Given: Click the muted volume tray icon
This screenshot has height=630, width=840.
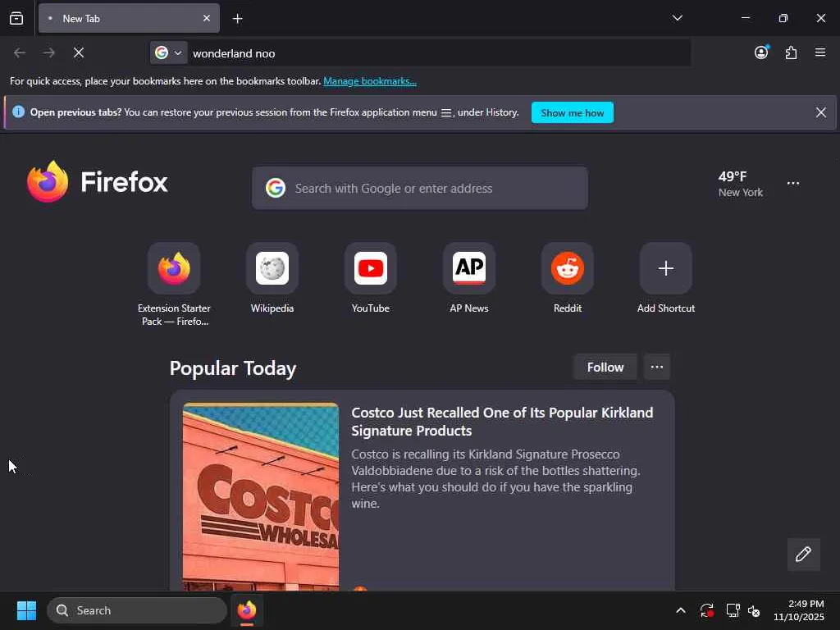Looking at the screenshot, I should pos(755,610).
